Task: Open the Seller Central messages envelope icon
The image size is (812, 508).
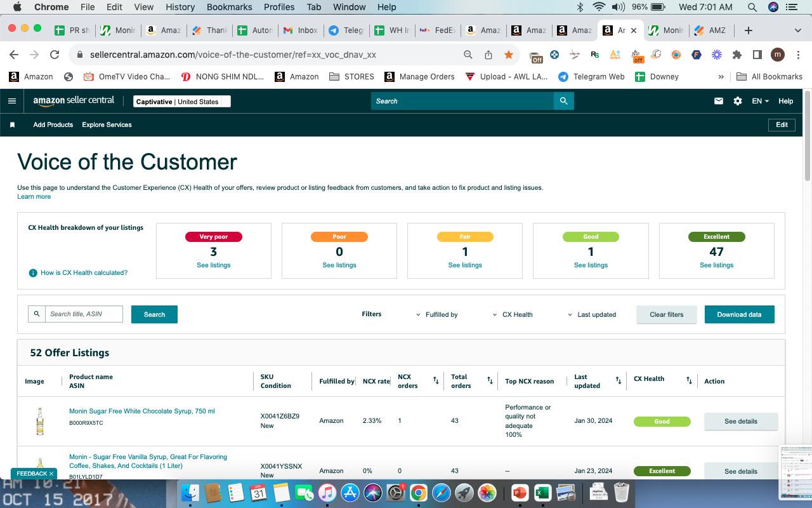Action: pos(719,101)
